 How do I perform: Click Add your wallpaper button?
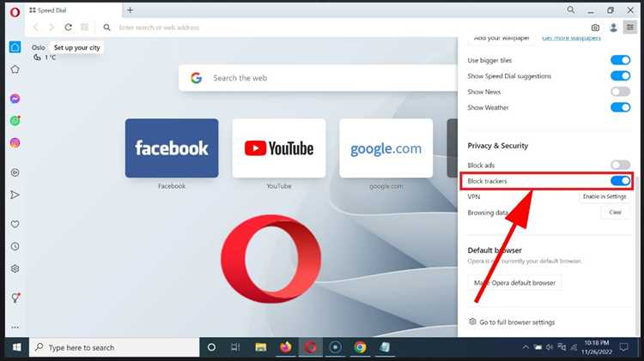pos(501,38)
